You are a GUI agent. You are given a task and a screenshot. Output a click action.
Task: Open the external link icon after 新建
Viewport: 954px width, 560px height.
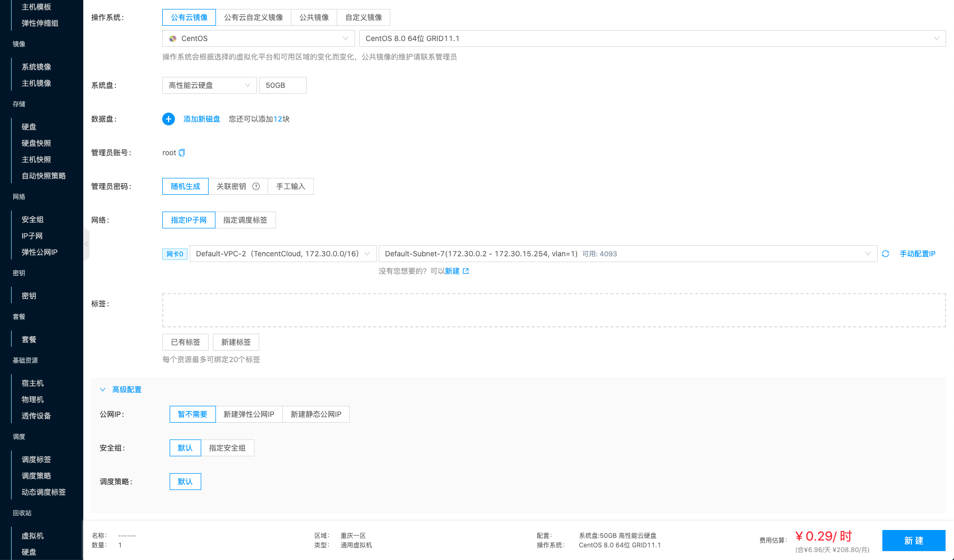pyautogui.click(x=466, y=271)
